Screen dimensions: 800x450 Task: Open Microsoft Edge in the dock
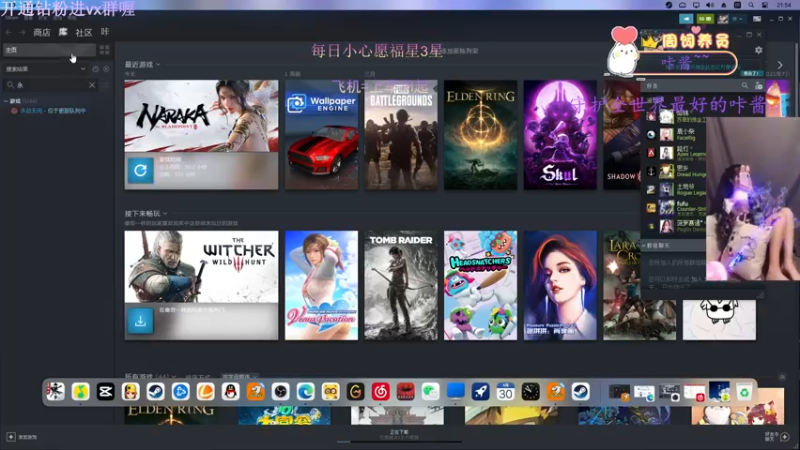click(306, 392)
